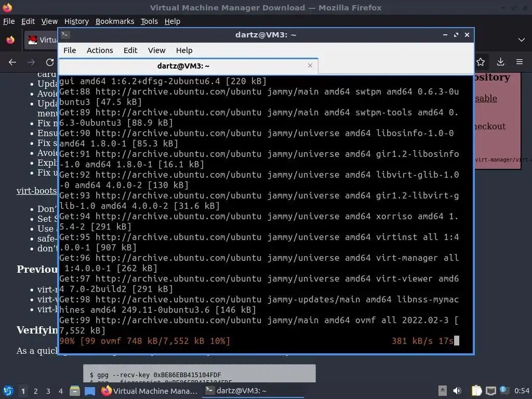Switch to workspace 4
Screen dimensions: 532x399
pos(60,391)
